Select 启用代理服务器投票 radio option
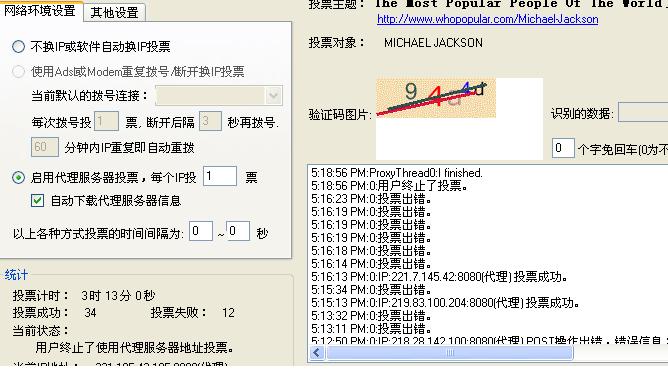Image resolution: width=668 pixels, height=384 pixels. [x=18, y=177]
